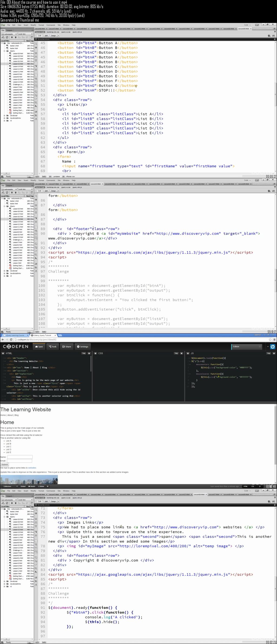The image size is (277, 644).
Task: Open the welcomesite dropdown in Lesson19 frame
Action: [9, 34]
